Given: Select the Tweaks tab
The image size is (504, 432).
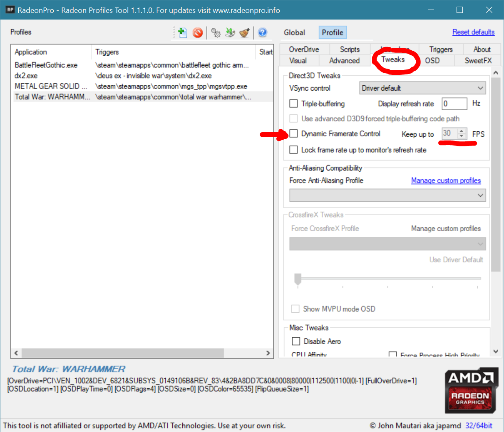Looking at the screenshot, I should coord(393,59).
